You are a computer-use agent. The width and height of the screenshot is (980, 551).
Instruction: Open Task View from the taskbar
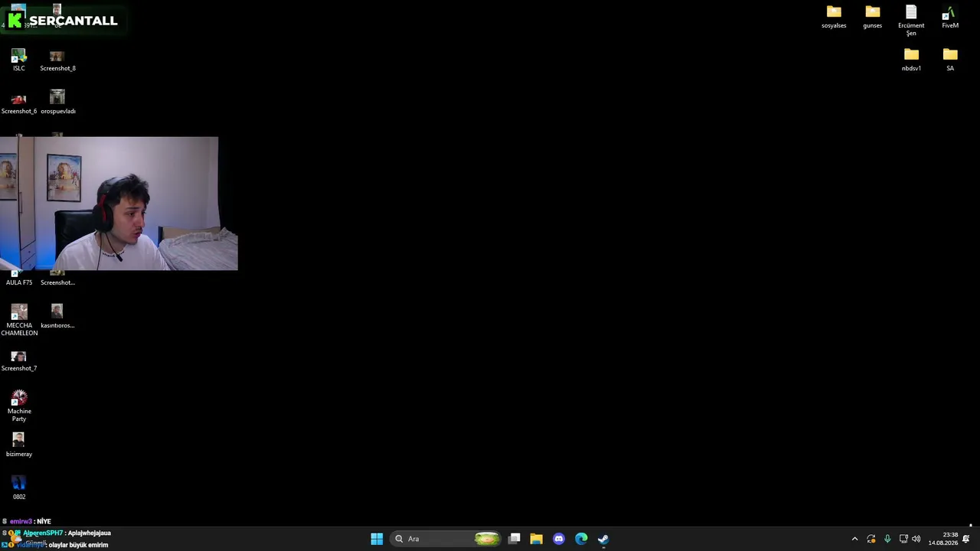point(514,539)
